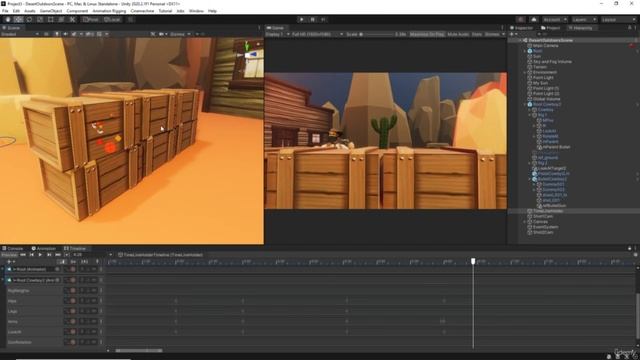Switch to the Game tab
This screenshot has height=360, width=640.
click(x=276, y=28)
